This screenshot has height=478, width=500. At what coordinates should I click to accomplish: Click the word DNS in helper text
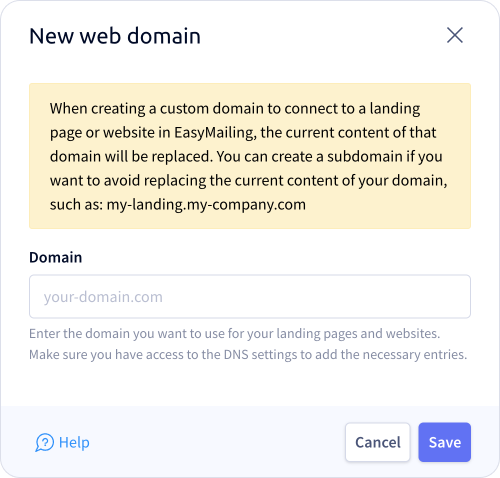point(236,354)
